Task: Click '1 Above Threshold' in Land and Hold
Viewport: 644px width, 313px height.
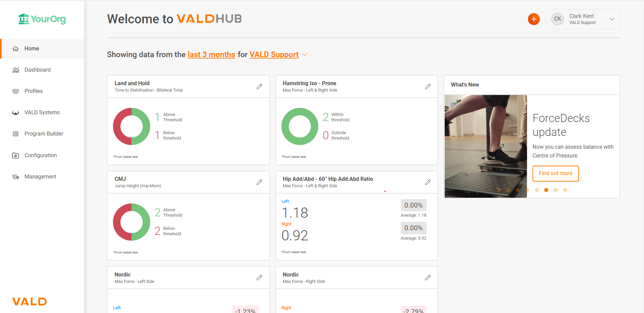Action: tap(168, 117)
